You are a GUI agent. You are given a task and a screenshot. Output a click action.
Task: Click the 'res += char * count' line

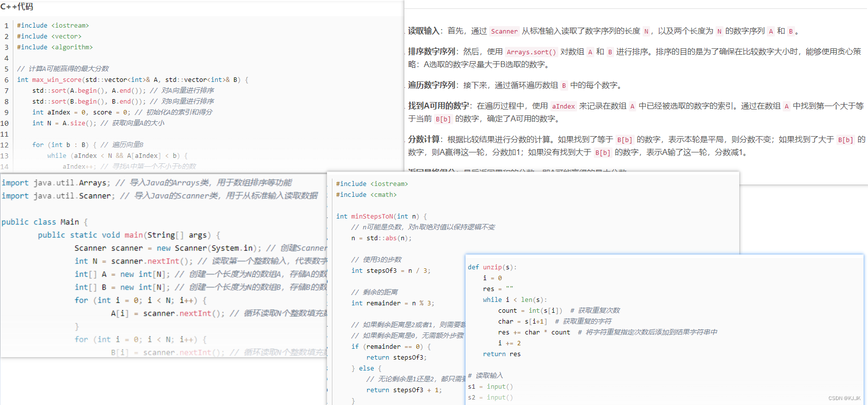(x=534, y=332)
